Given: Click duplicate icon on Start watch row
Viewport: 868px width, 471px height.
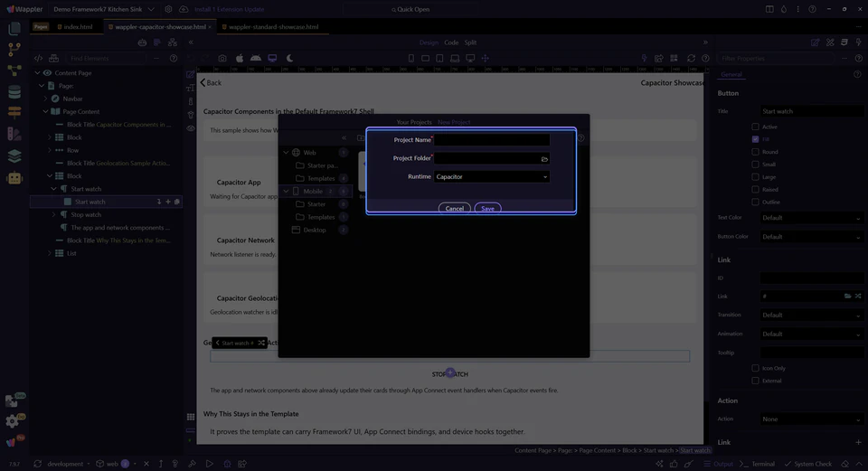Looking at the screenshot, I should point(177,202).
